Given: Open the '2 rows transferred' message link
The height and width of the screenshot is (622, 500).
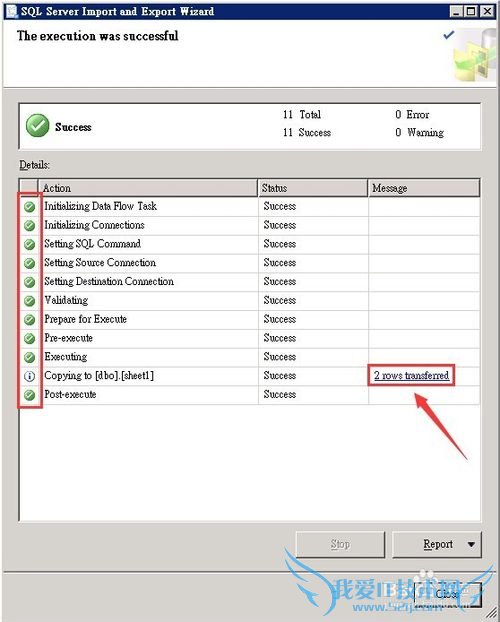Looking at the screenshot, I should (412, 375).
